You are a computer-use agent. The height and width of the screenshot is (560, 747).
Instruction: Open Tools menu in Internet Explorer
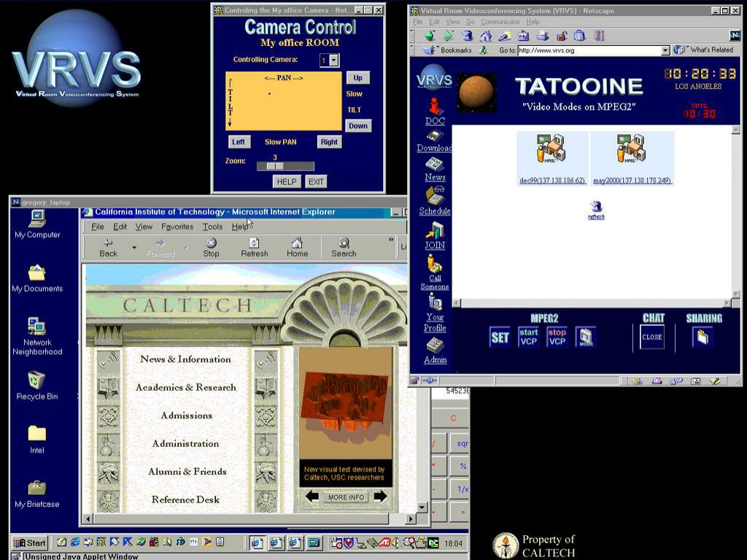tap(212, 227)
